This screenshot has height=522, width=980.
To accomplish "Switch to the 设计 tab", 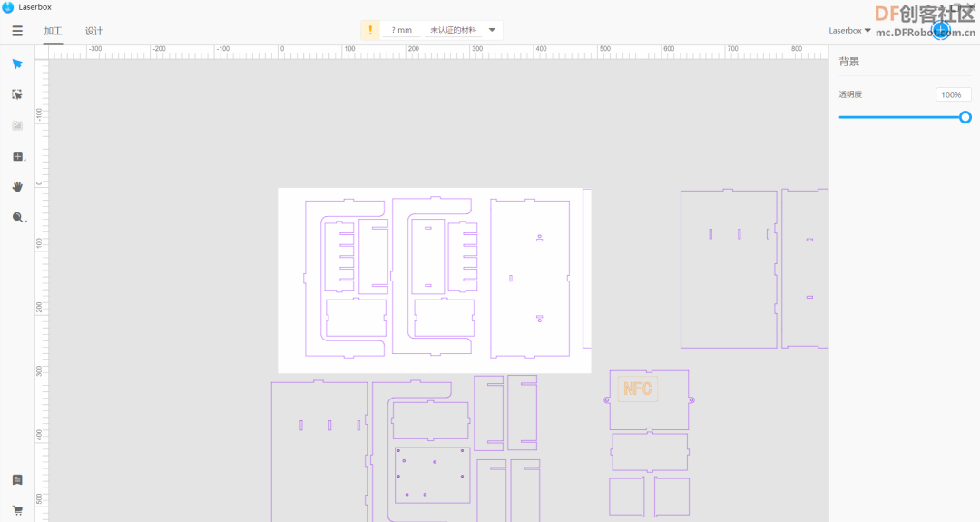I will pyautogui.click(x=93, y=31).
